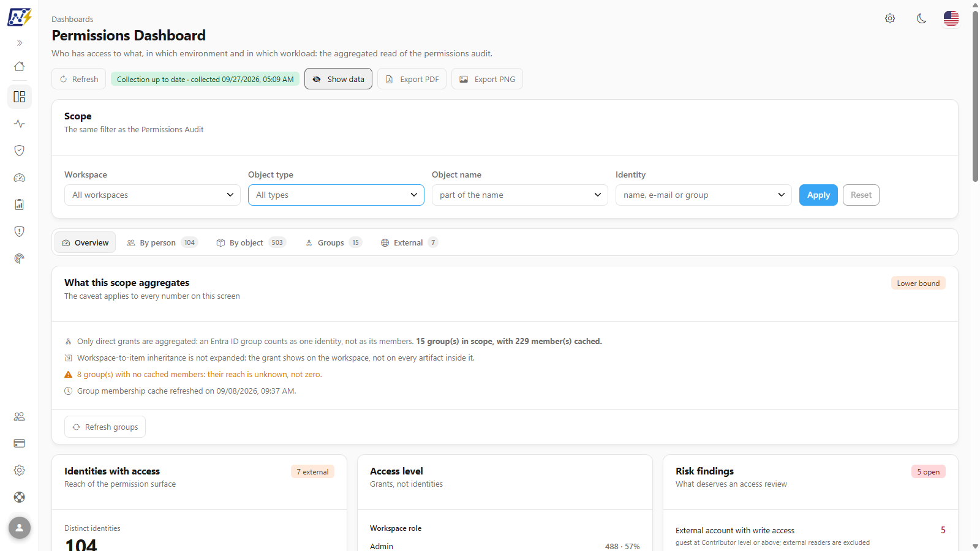Expand the sidebar with double chevron
The image size is (980, 551).
tap(20, 43)
